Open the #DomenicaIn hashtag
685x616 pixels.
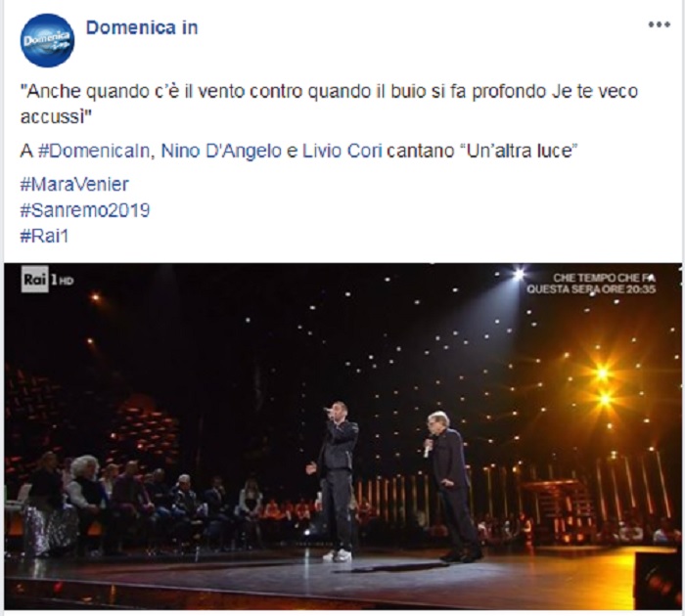pos(94,151)
